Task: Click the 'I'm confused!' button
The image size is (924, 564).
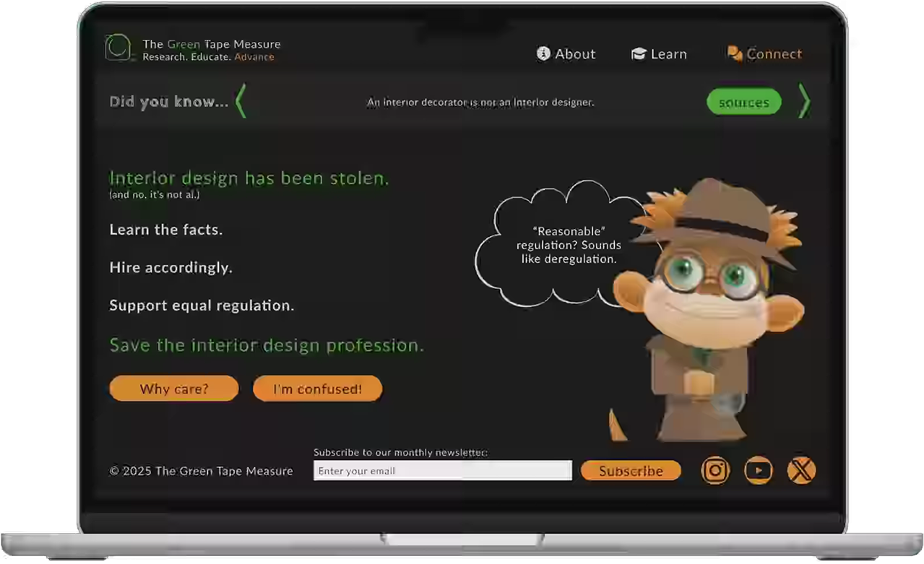Action: click(317, 389)
